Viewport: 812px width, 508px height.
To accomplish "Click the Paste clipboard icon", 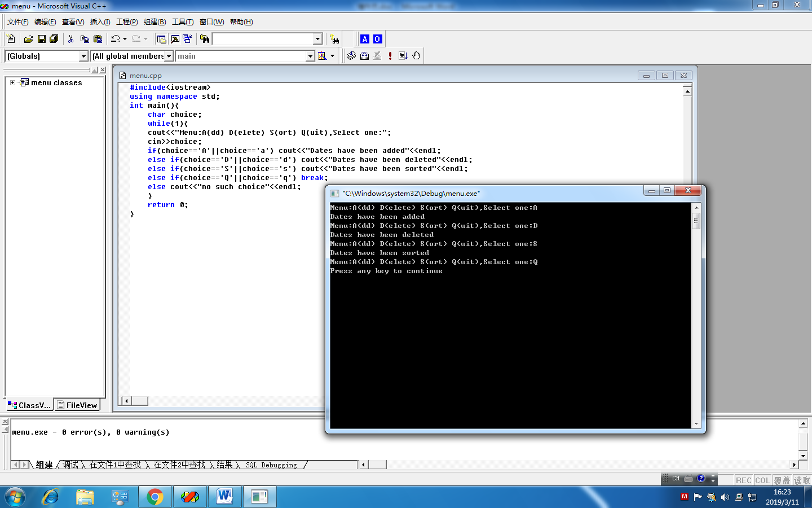I will coord(98,39).
